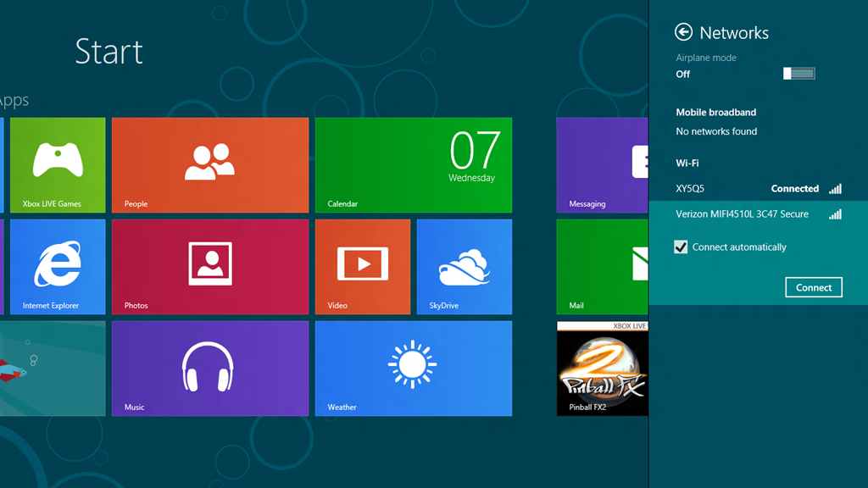Open the Photos tile

(210, 267)
